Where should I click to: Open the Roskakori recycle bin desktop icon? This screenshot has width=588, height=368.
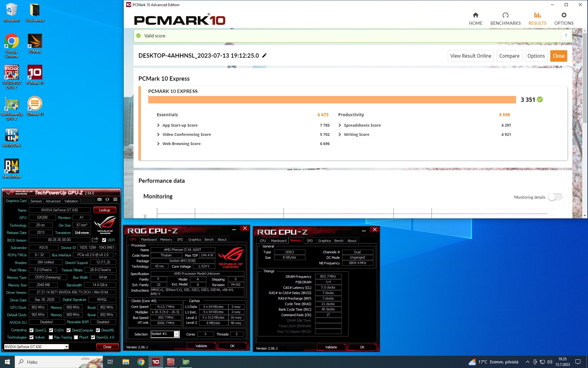(x=11, y=13)
